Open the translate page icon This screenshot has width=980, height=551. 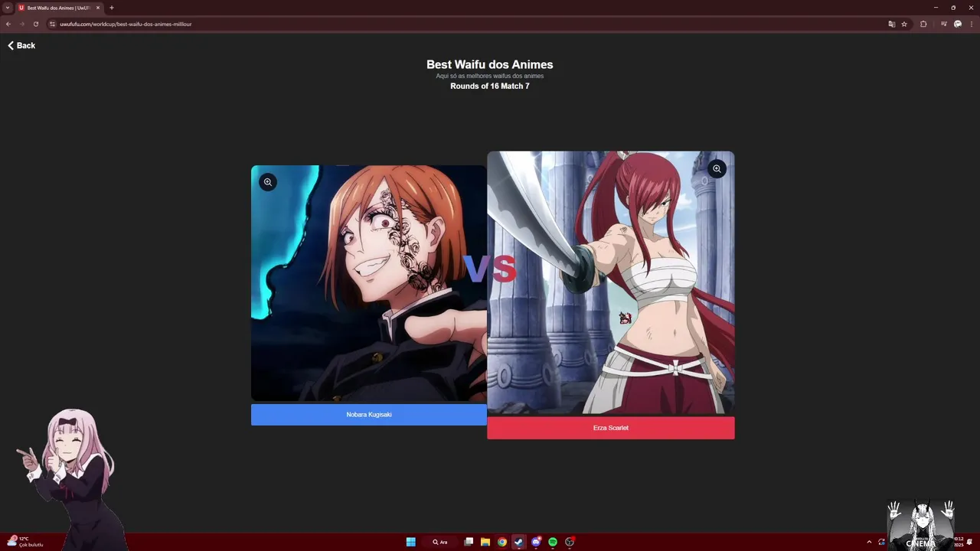pos(891,24)
